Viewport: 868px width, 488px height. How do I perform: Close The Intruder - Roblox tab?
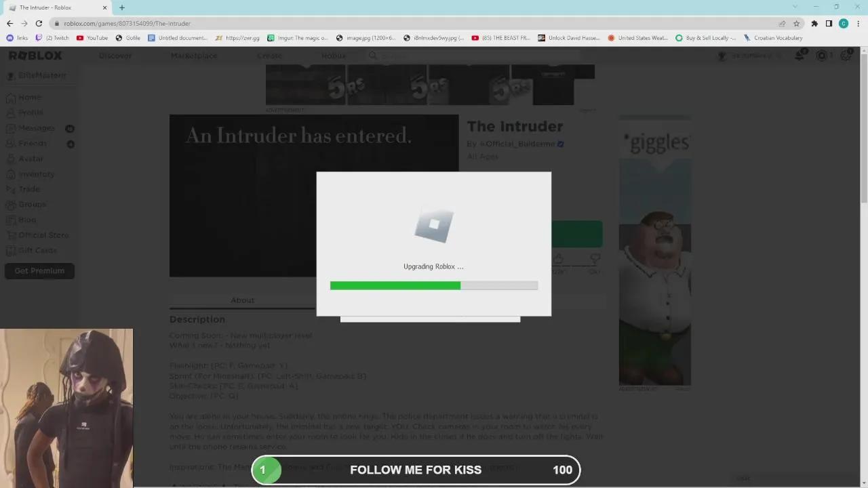click(105, 7)
